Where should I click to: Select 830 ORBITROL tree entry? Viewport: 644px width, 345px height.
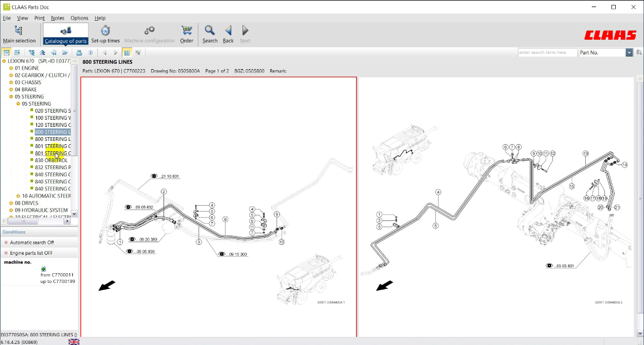click(x=51, y=161)
